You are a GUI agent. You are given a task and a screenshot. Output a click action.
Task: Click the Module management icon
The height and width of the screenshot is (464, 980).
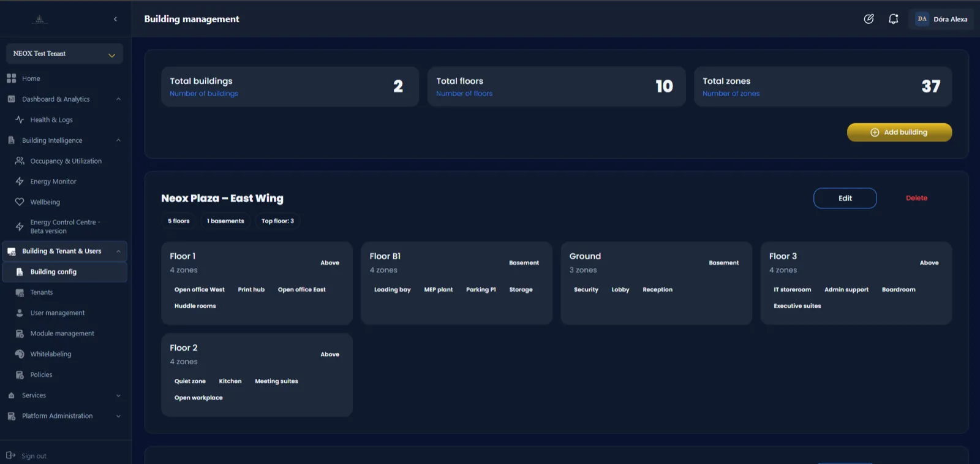point(20,333)
